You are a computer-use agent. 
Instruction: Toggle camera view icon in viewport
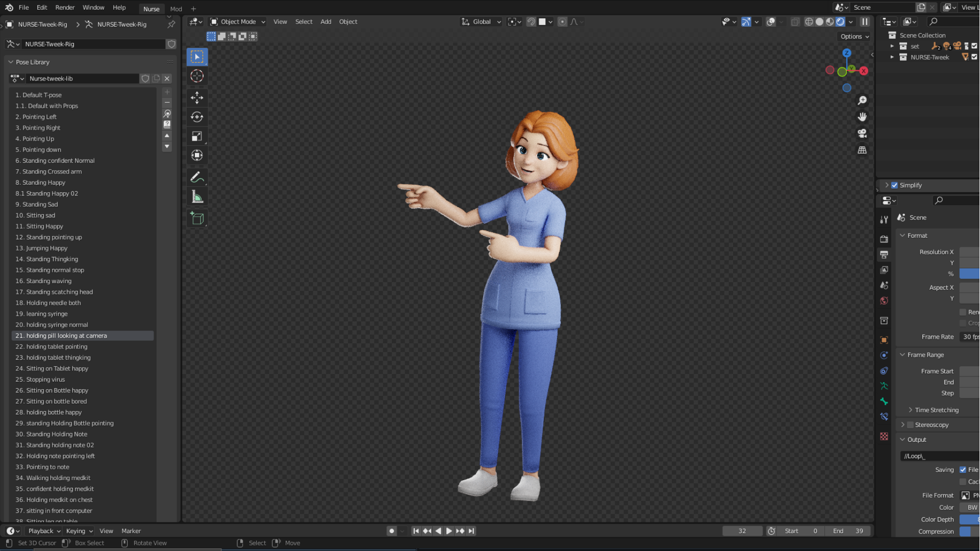pos(862,133)
